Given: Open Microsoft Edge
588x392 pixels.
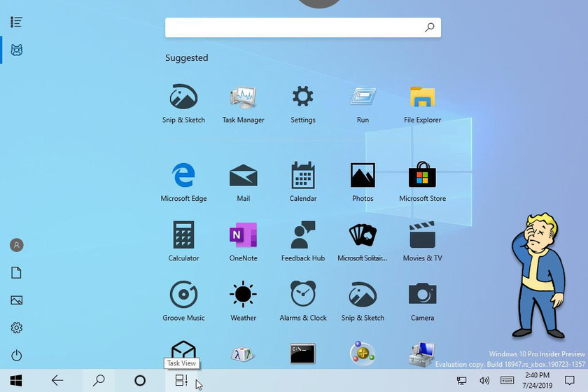Looking at the screenshot, I should pos(183,182).
